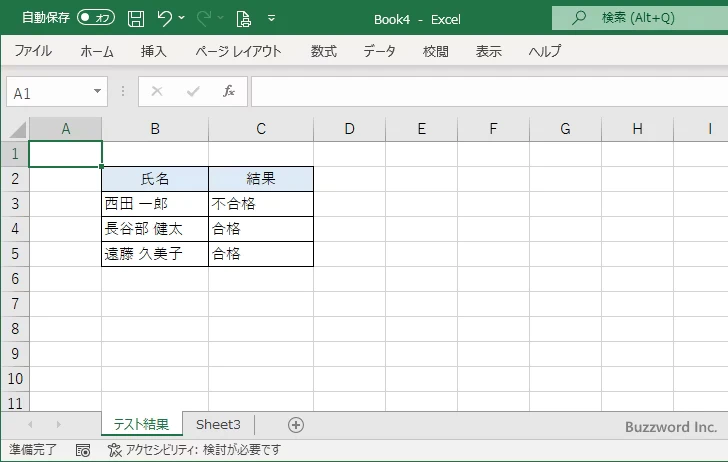Screen dimensions: 728x462
Task: Click inside the formula bar input
Action: point(489,92)
